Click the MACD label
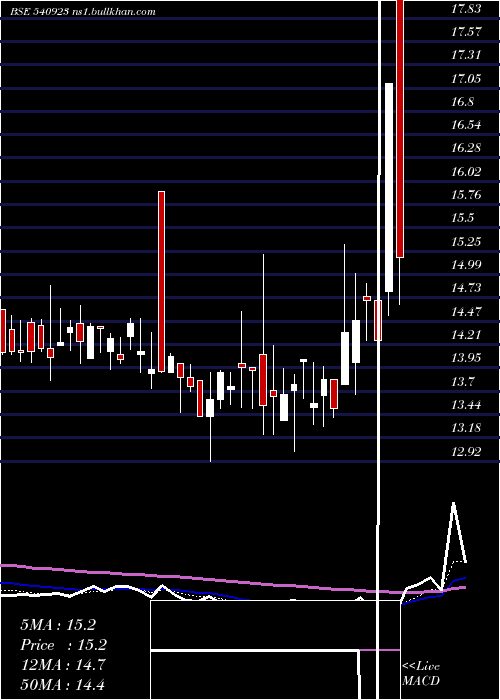500x700 pixels. (x=421, y=681)
